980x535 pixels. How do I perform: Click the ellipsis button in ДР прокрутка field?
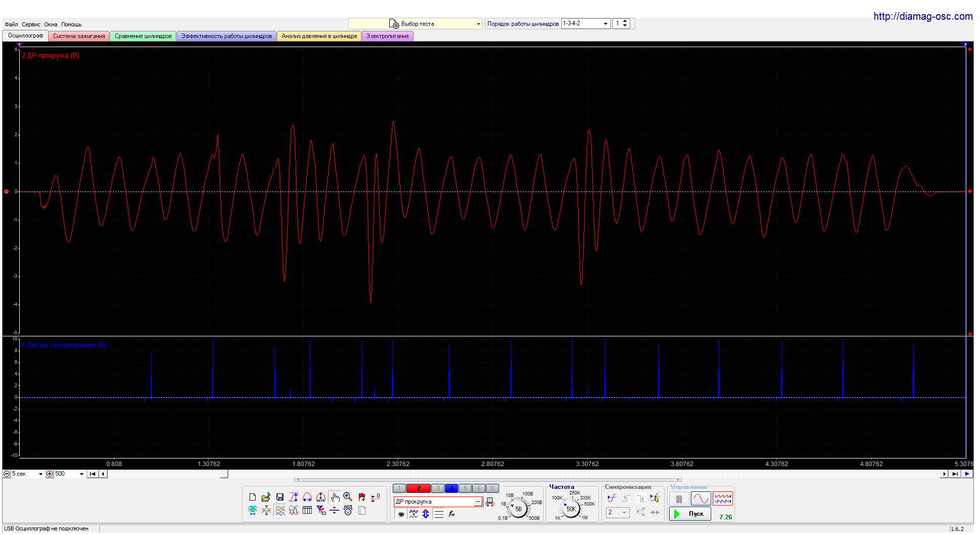coord(477,502)
